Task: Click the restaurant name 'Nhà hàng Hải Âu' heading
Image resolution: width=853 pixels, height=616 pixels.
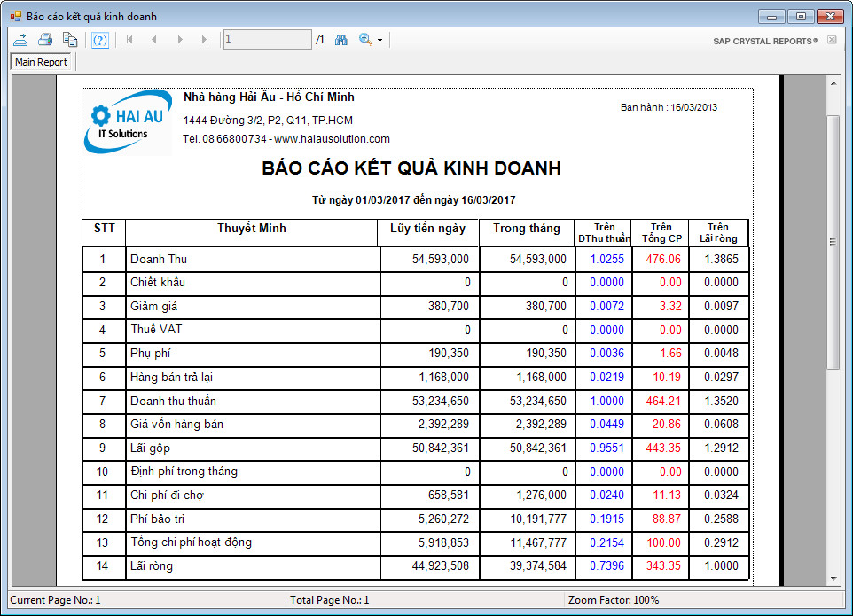Action: 269,97
